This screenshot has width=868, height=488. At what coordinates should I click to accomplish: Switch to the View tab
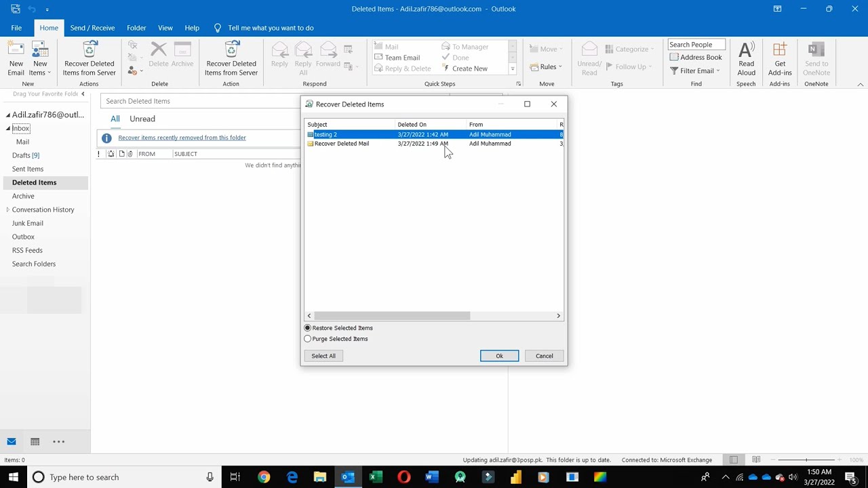[165, 28]
